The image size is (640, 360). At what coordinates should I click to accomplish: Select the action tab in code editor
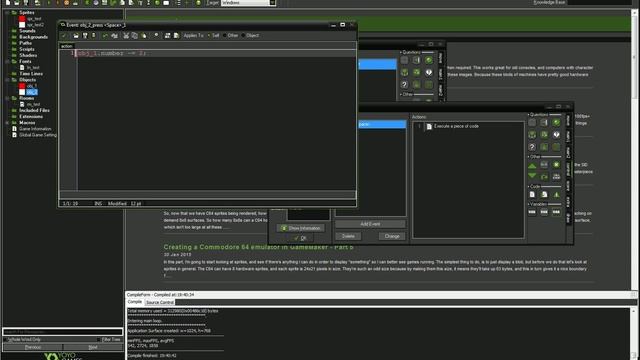67,46
